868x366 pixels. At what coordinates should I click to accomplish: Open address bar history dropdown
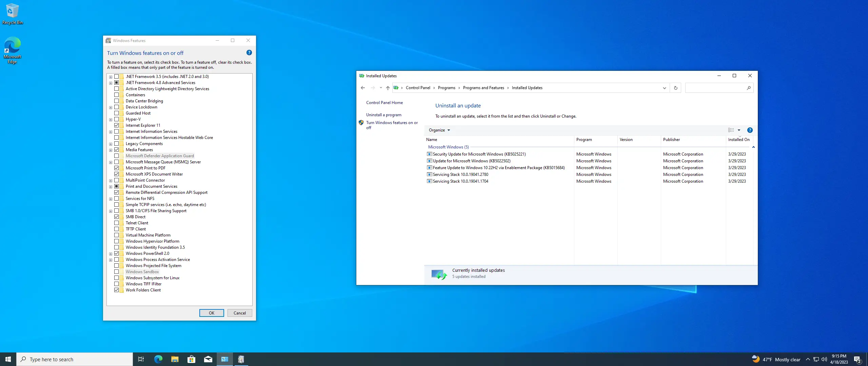point(664,88)
